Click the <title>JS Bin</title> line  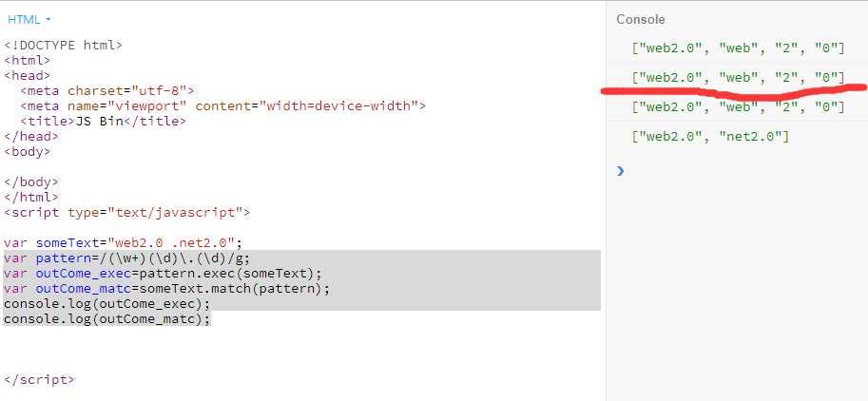103,121
